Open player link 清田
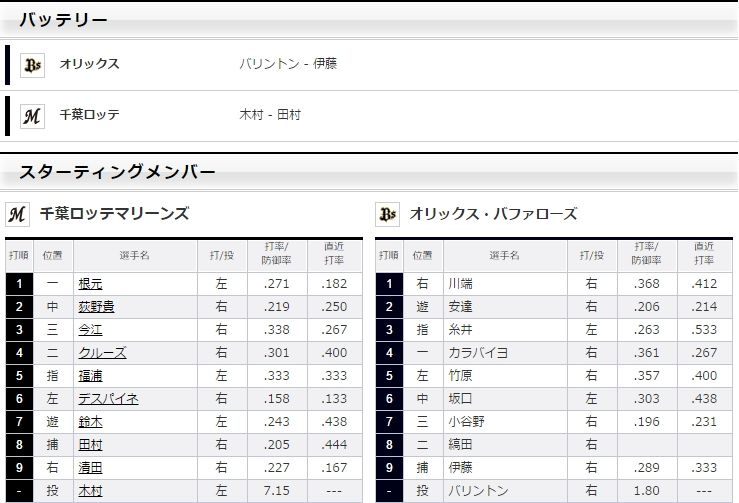739x503 pixels. (90, 468)
